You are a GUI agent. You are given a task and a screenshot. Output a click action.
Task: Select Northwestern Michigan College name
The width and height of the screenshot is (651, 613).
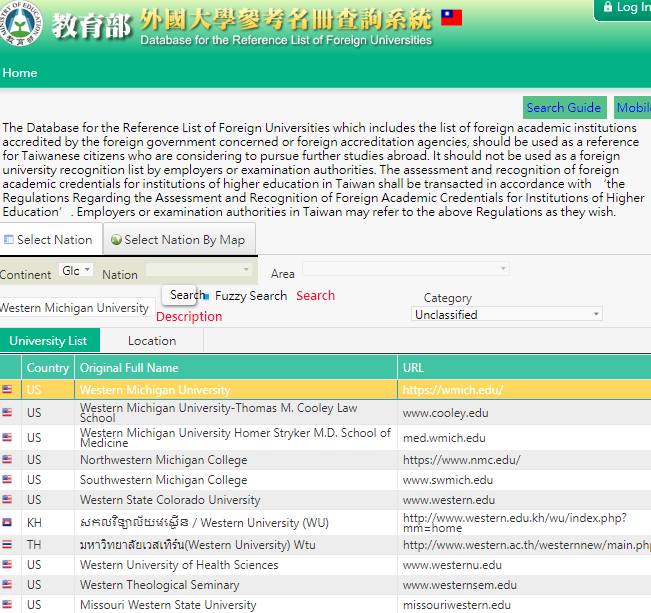pos(164,460)
